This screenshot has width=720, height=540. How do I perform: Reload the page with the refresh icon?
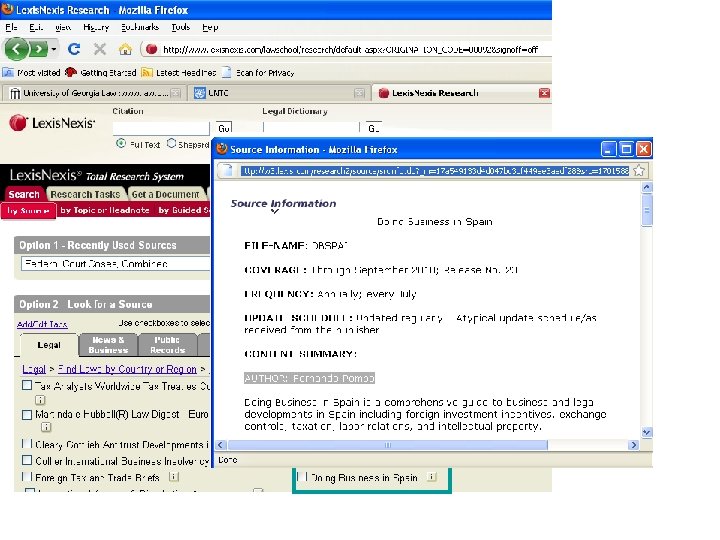[x=74, y=49]
